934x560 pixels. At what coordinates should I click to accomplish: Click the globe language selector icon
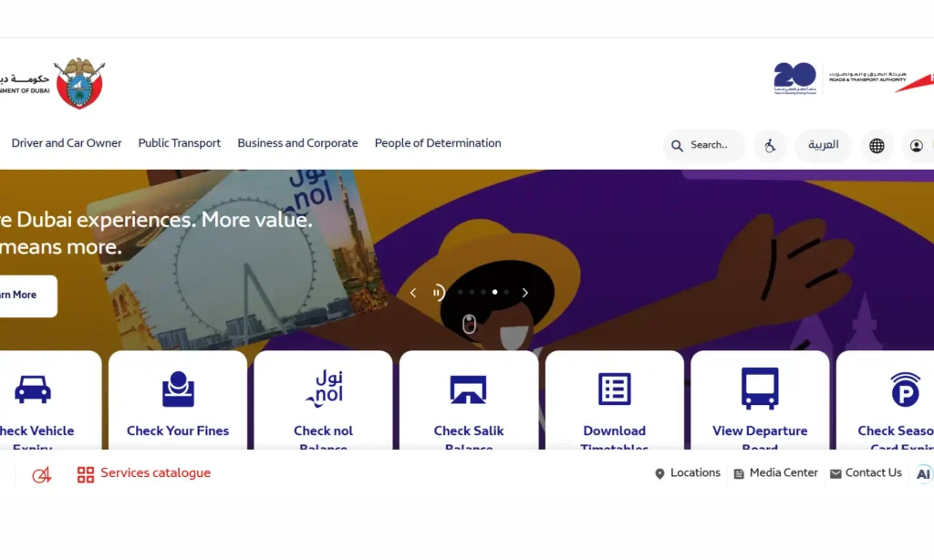(x=877, y=145)
